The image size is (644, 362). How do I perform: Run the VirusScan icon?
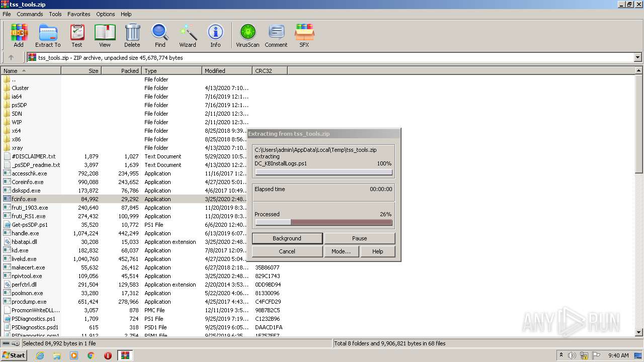(248, 36)
